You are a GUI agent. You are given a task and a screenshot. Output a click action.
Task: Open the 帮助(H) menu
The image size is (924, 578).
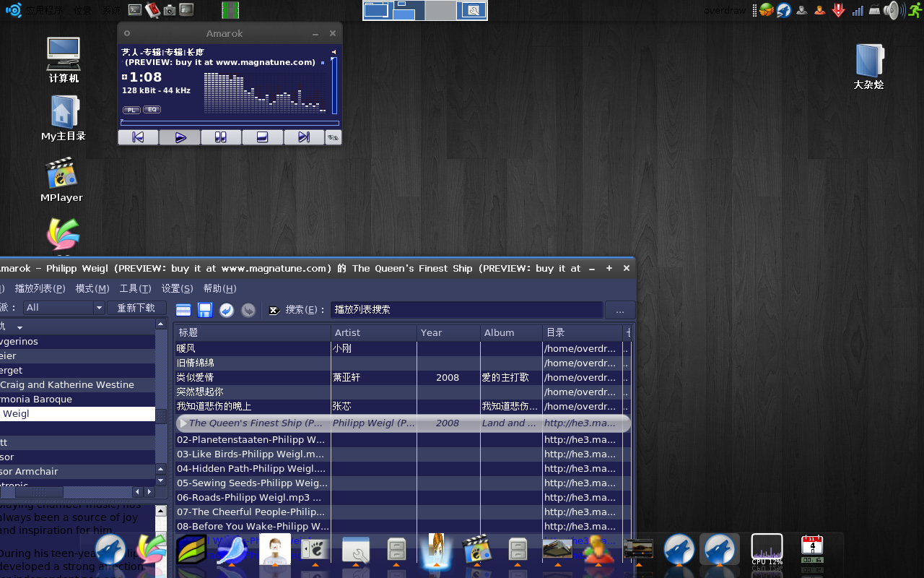(x=219, y=288)
